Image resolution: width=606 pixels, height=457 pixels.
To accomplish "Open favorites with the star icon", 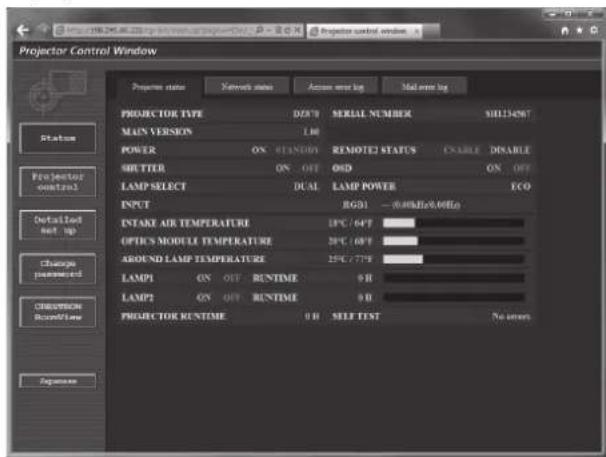I will [x=580, y=30].
